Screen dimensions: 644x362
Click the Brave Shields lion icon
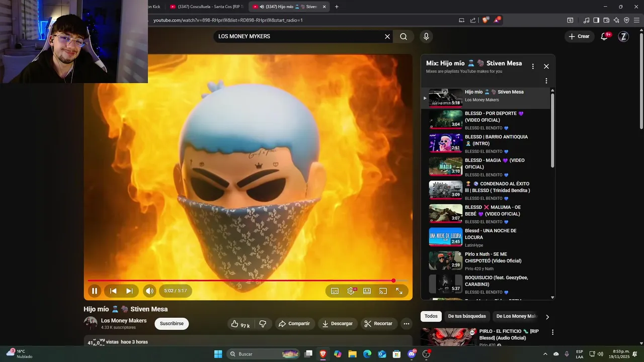pos(485,20)
